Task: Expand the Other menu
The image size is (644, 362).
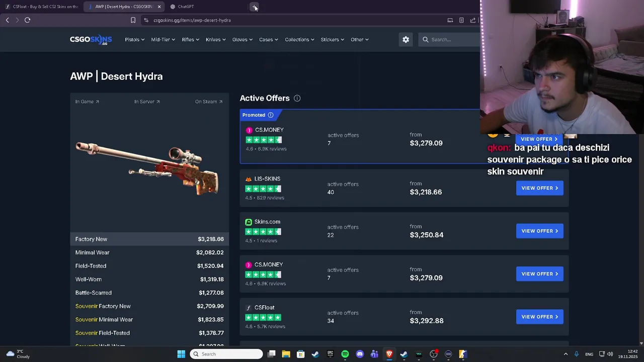Action: point(360,40)
